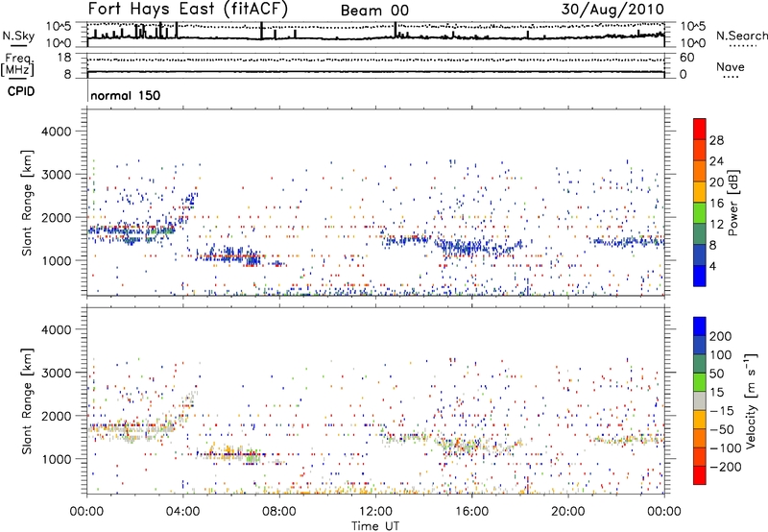Click the -50 tick on Velocity colorbar
This screenshot has height=532, width=768.
(x=722, y=429)
